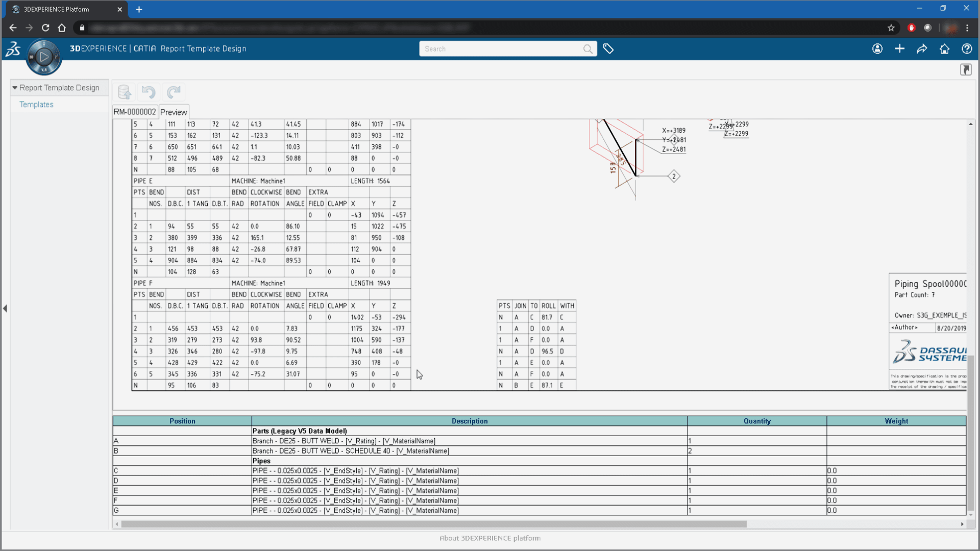The width and height of the screenshot is (980, 551).
Task: Open the home icon in top bar
Action: pyautogui.click(x=944, y=49)
